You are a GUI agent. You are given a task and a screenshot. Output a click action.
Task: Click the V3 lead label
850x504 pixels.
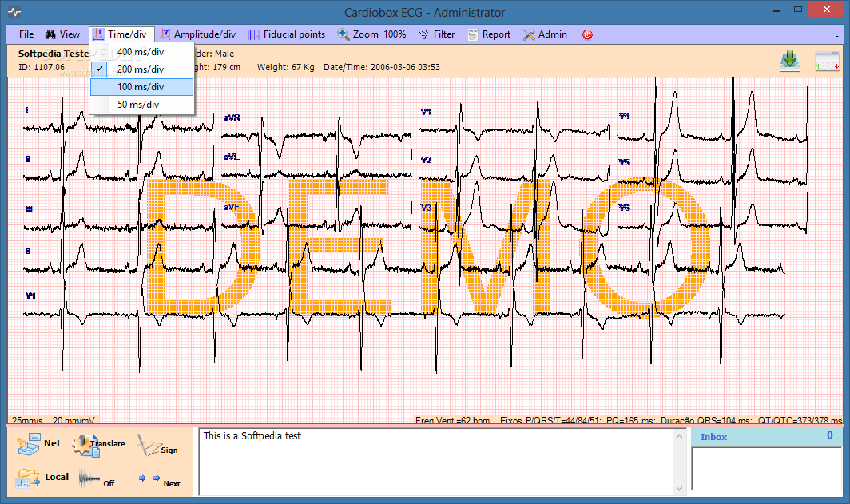(426, 208)
